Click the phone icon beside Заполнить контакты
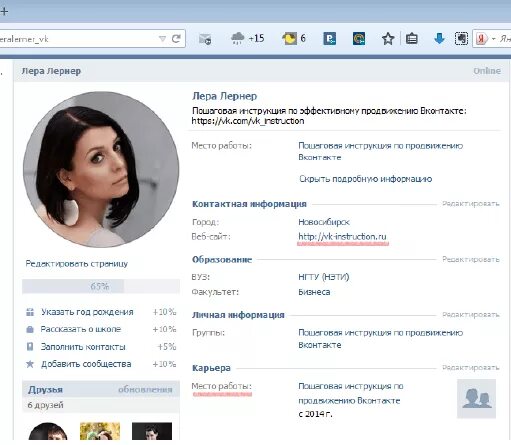 point(30,347)
